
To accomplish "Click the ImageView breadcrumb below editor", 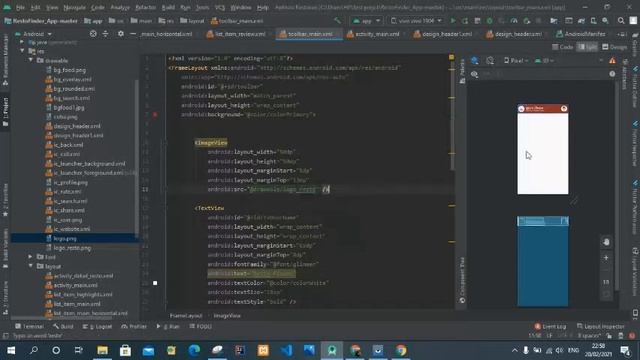I will tap(227, 316).
